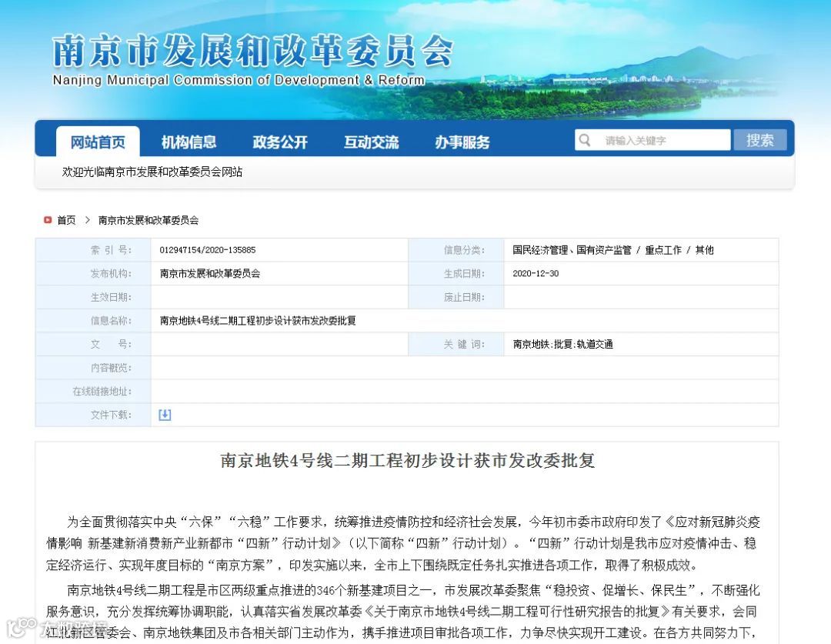831x644 pixels.
Task: Open the 办事服务 menu
Action: (x=462, y=142)
